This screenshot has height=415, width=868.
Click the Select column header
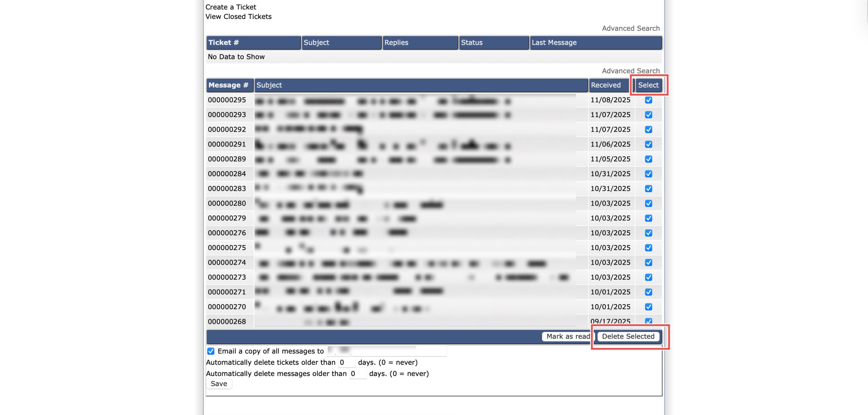coord(648,85)
